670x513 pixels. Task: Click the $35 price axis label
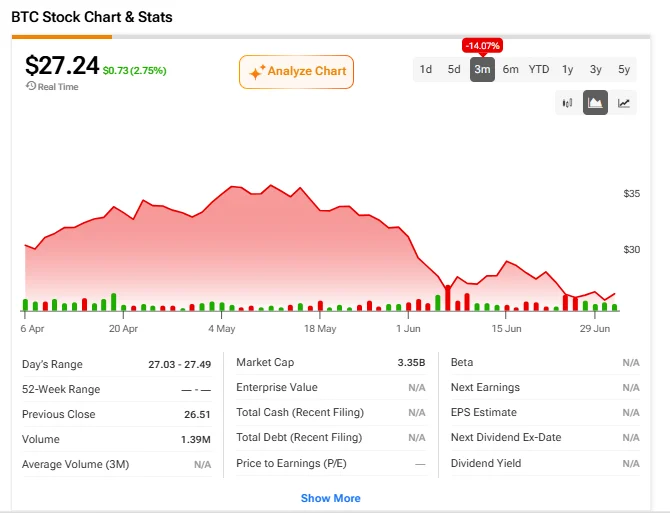click(x=632, y=193)
